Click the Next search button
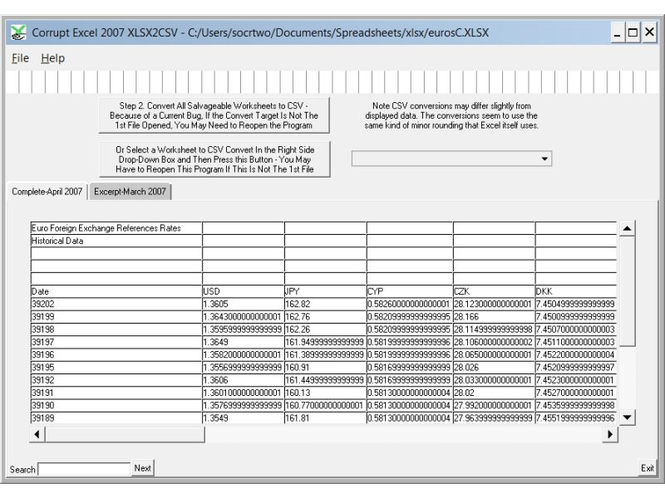This screenshot has height=498, width=665. point(142,468)
